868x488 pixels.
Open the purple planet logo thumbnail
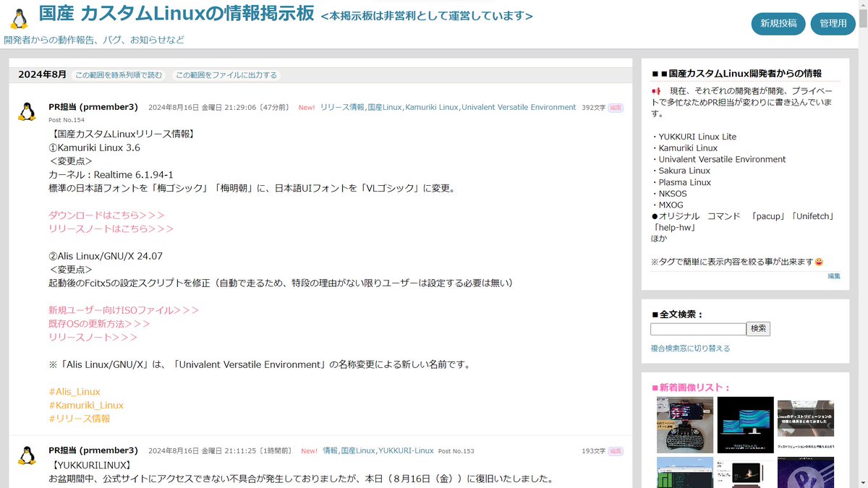(806, 472)
